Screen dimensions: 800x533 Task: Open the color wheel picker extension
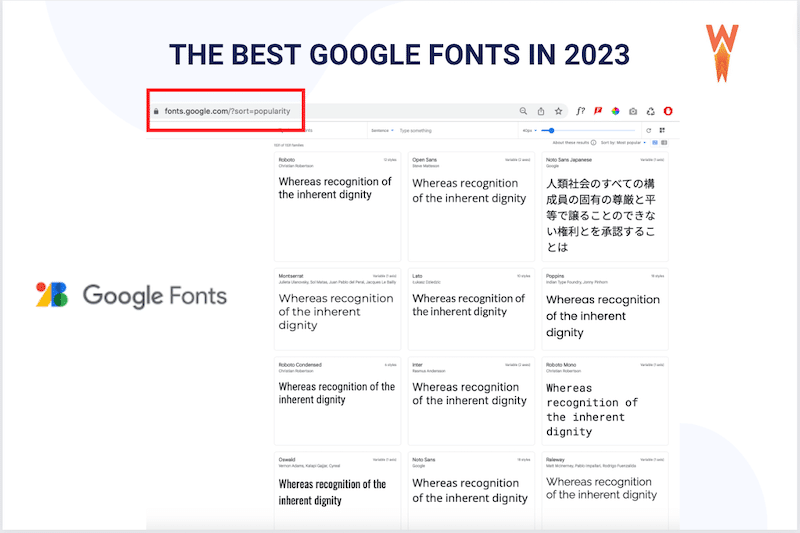coord(615,111)
